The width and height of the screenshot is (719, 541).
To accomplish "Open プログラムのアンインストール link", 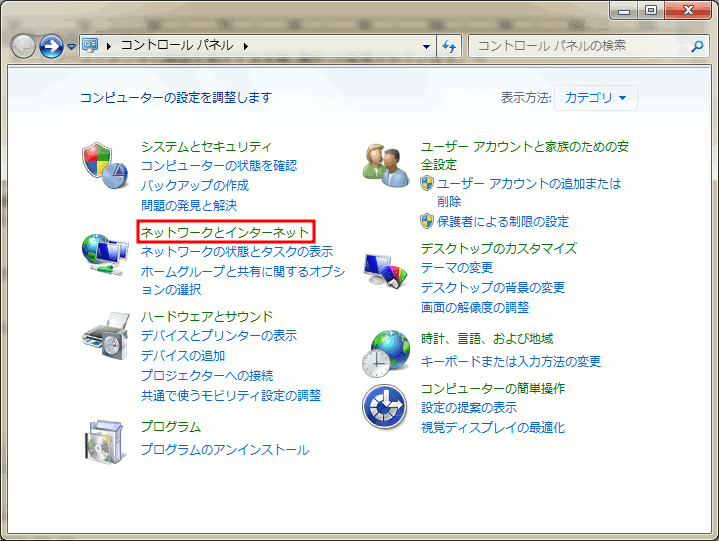I will [225, 450].
